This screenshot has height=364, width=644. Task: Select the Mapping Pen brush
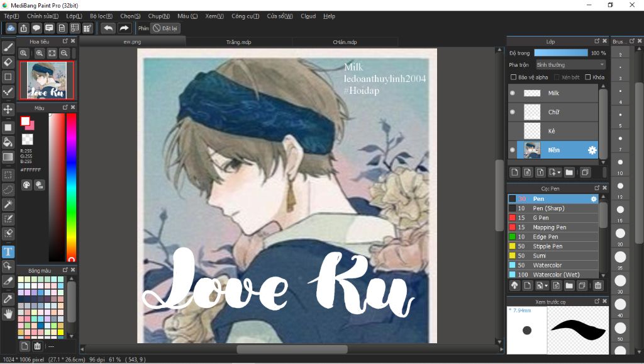pyautogui.click(x=553, y=227)
